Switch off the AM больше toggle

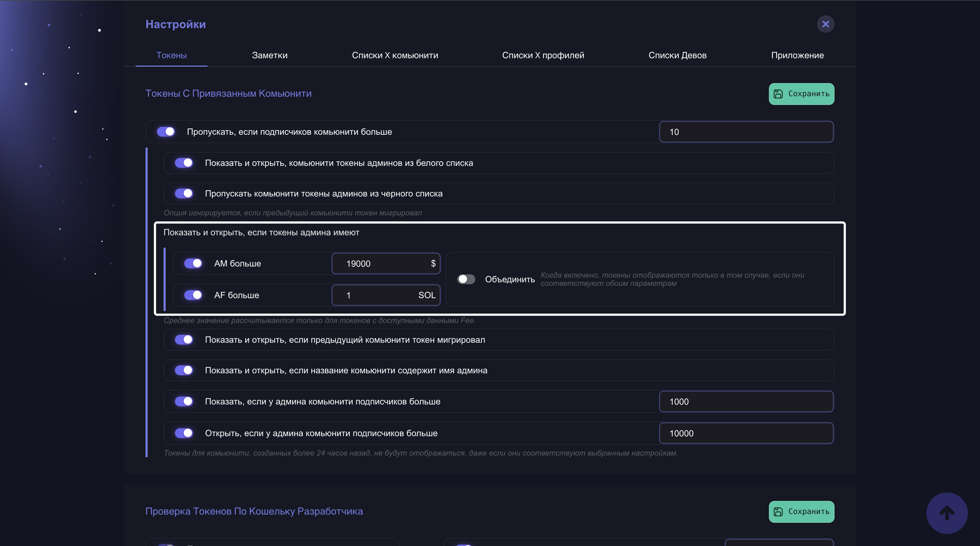[x=193, y=263]
